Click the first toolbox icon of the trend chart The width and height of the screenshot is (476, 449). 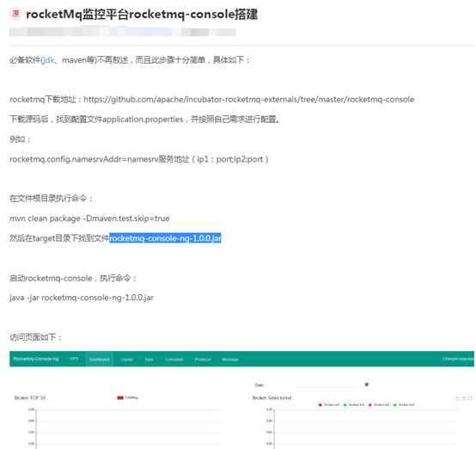click(x=458, y=398)
